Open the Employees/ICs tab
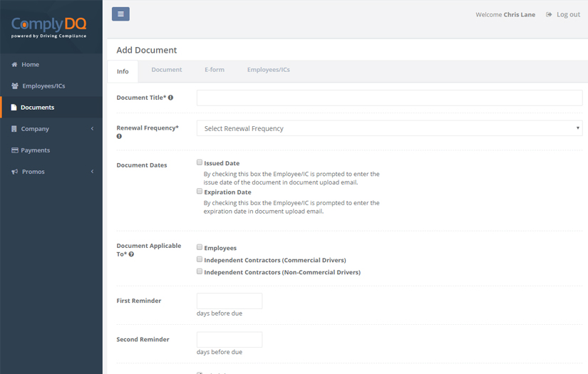Screen dimensions: 588x374 point(269,70)
